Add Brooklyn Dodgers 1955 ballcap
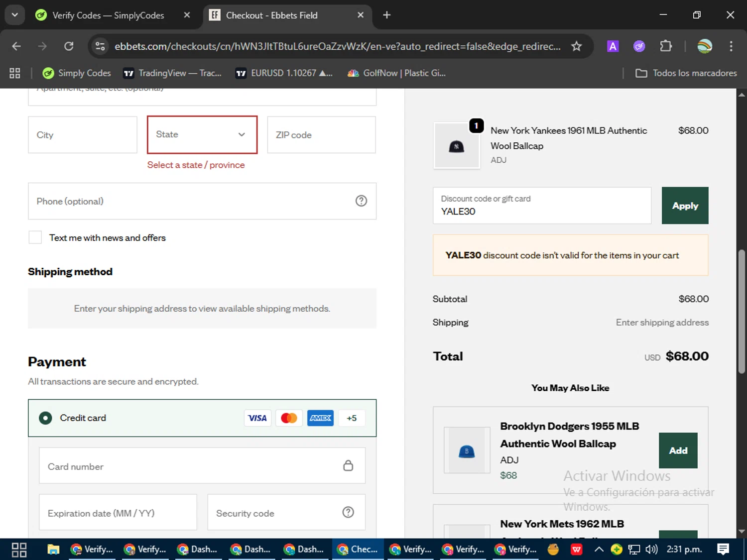This screenshot has width=747, height=560. (x=678, y=450)
